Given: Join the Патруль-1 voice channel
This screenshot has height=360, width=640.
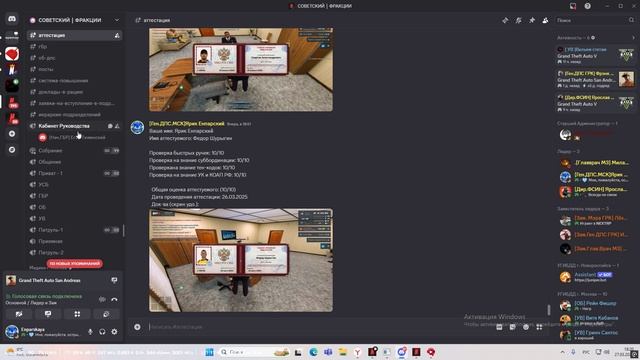Looking at the screenshot, I should click(x=75, y=230).
